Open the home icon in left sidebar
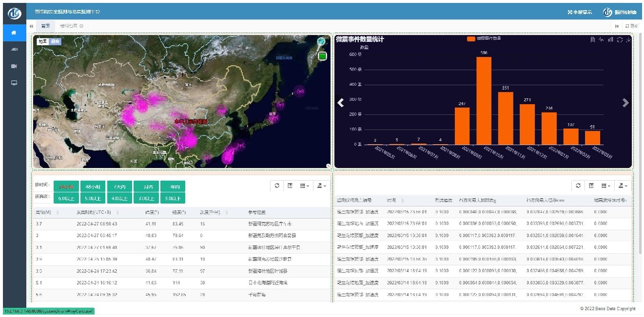 tap(14, 33)
